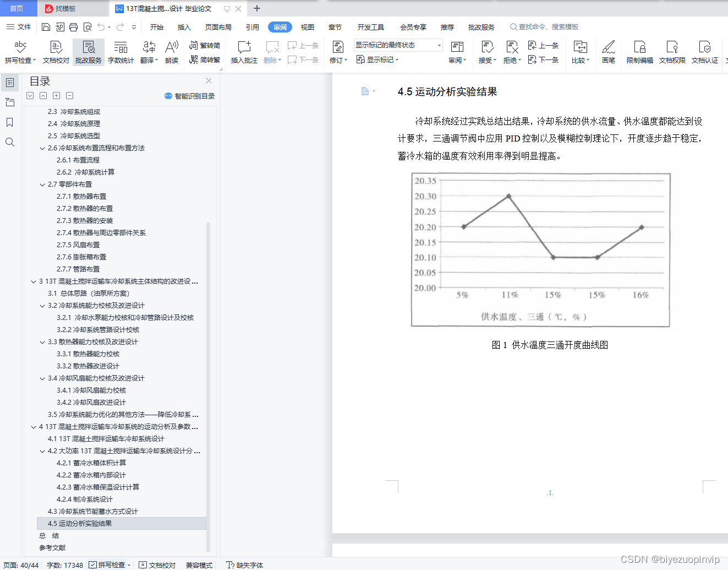
Task: Switch to the 视图 ribbon tab
Action: point(308,27)
